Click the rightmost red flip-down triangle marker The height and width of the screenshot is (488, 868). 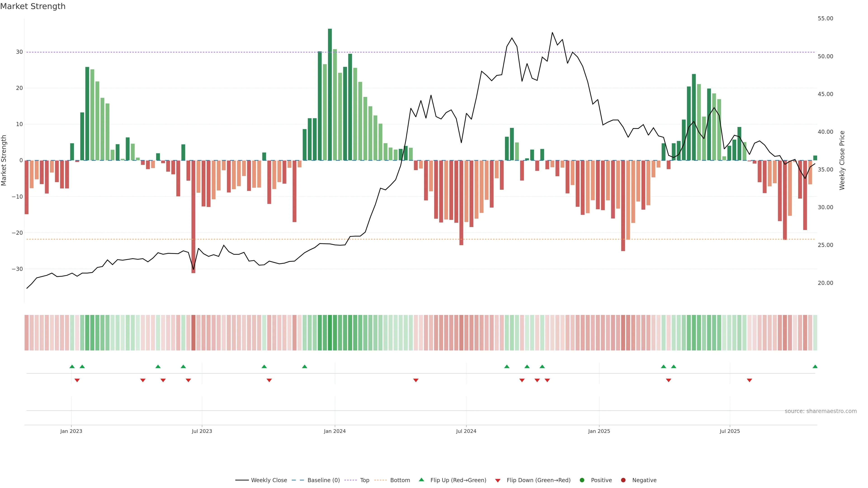749,380
